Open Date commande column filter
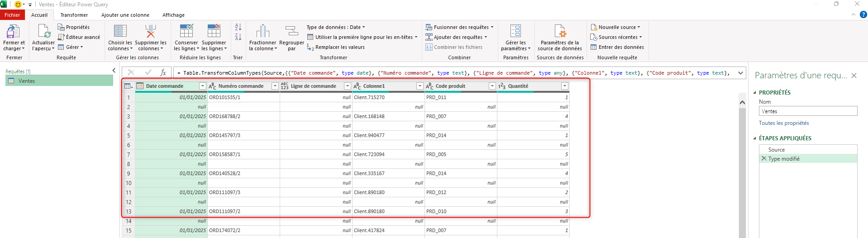The width and height of the screenshot is (868, 238). click(203, 86)
